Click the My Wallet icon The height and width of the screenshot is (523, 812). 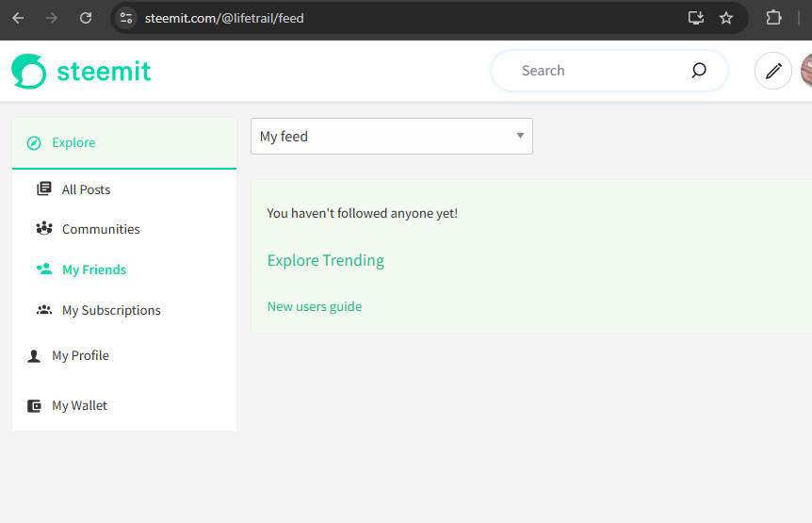click(34, 406)
